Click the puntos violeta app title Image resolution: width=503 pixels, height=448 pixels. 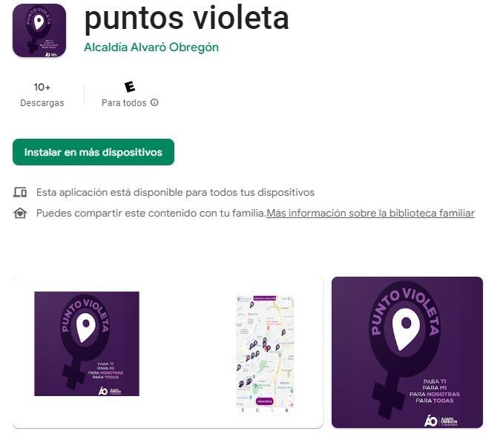coord(187,19)
